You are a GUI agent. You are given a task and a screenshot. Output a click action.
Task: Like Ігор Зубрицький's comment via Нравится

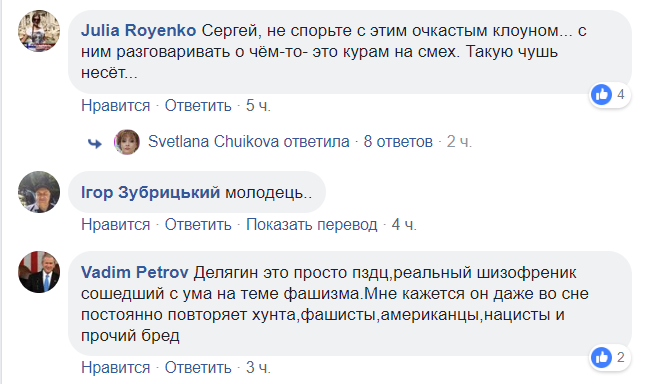click(115, 224)
